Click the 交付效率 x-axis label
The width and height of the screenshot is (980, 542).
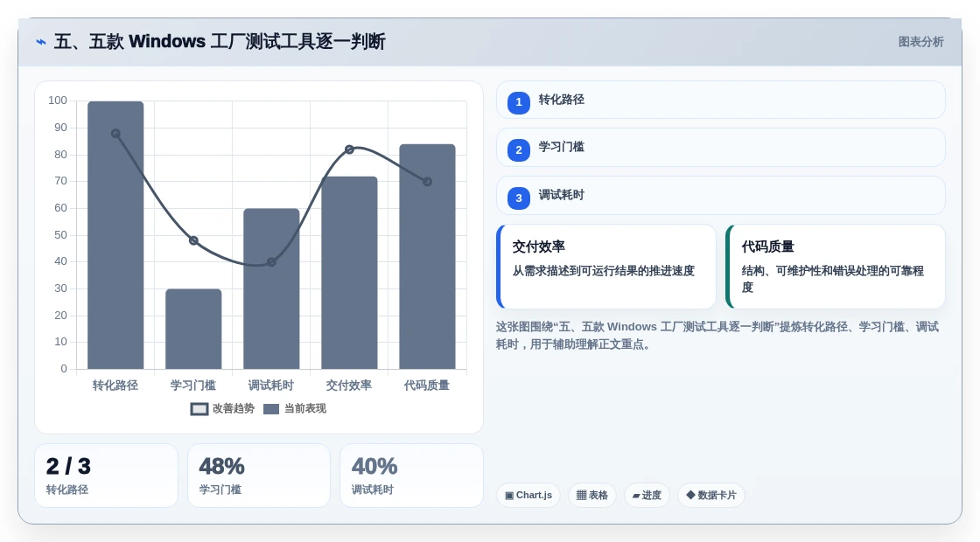[349, 386]
